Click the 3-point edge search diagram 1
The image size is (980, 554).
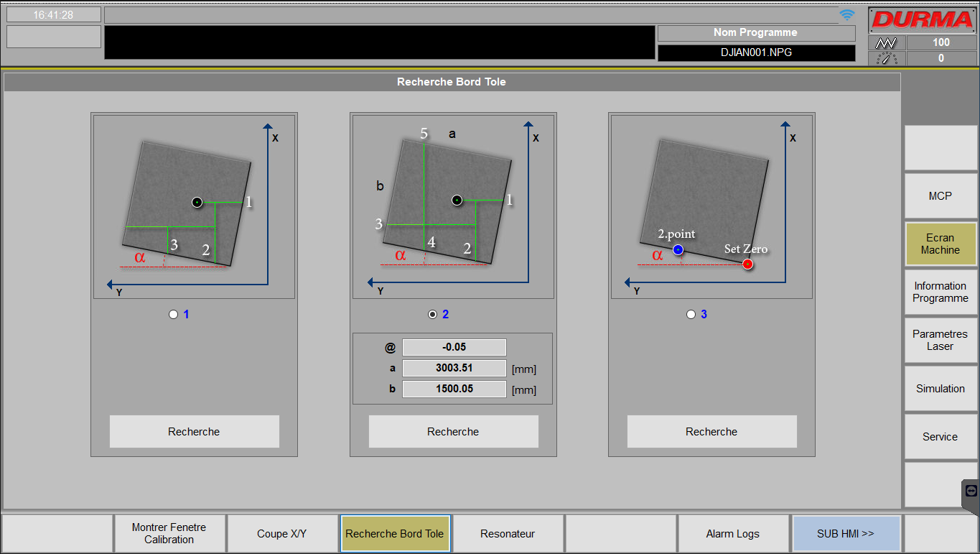[194, 206]
